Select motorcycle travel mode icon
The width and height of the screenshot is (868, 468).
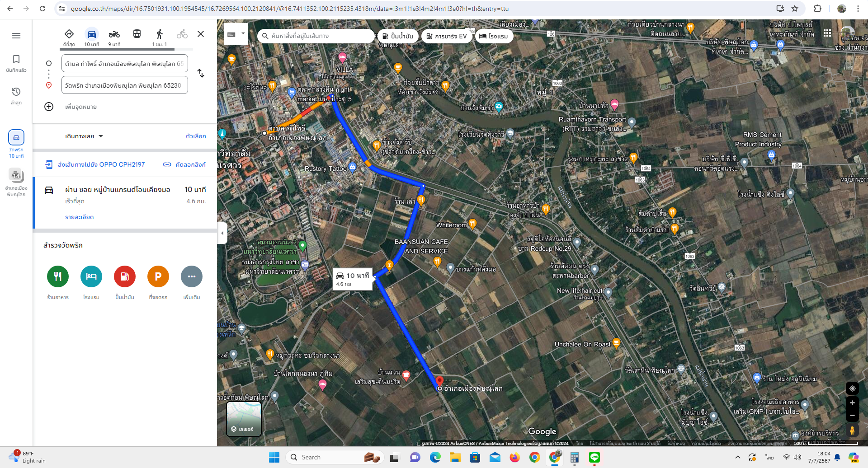114,34
